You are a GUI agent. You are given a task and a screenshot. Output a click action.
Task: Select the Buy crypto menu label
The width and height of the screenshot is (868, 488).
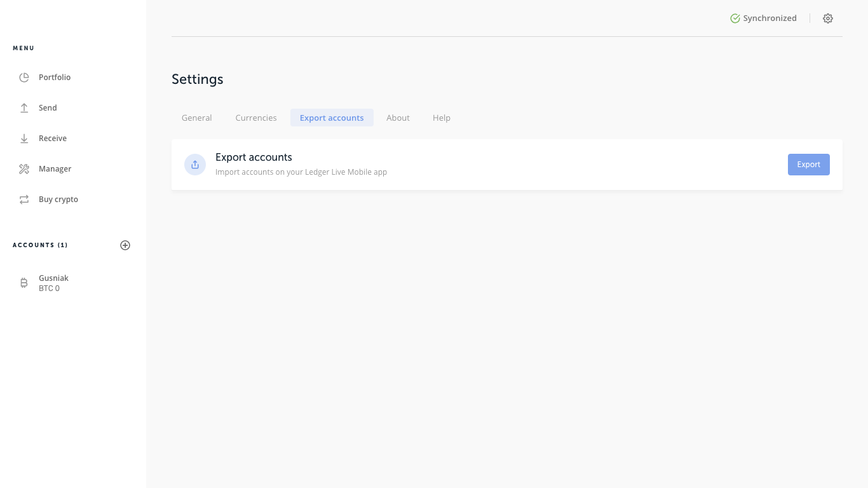coord(58,200)
